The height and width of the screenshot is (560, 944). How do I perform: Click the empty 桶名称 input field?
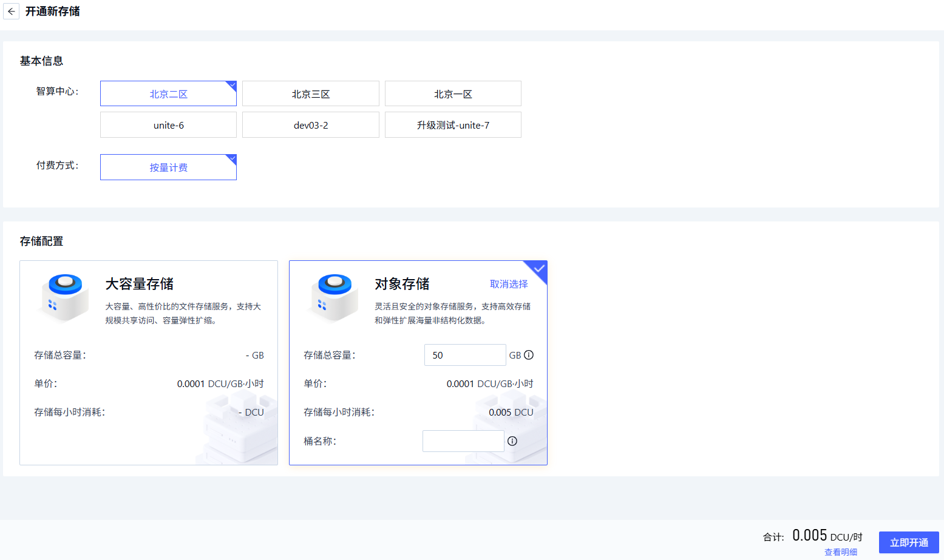[x=463, y=441]
